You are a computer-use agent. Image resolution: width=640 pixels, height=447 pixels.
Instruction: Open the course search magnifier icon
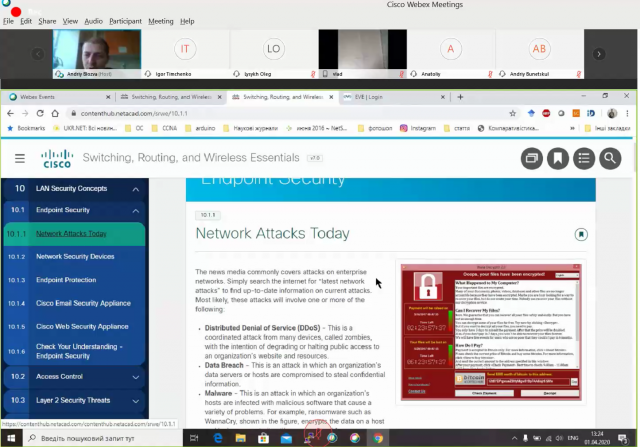point(610,158)
